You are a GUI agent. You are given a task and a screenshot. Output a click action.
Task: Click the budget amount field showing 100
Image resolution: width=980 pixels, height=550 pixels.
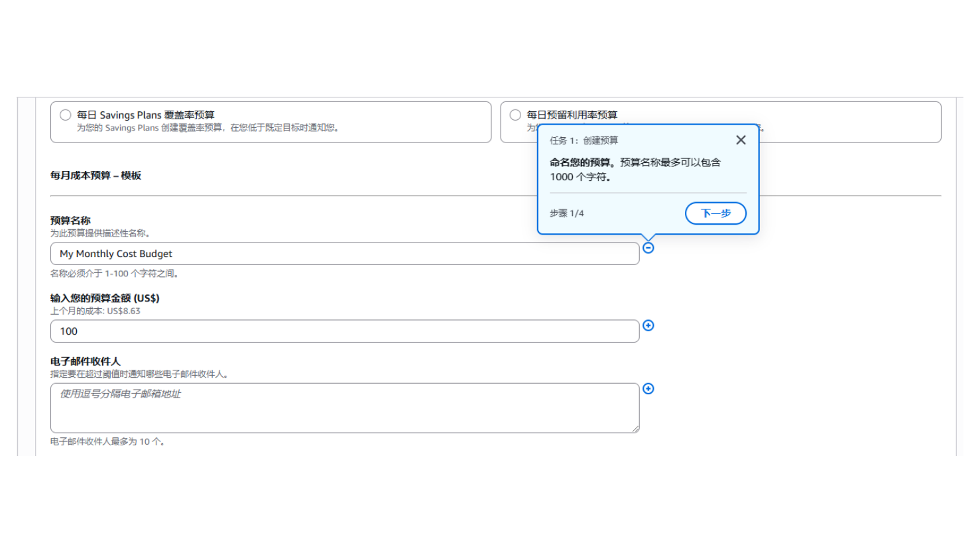point(345,331)
